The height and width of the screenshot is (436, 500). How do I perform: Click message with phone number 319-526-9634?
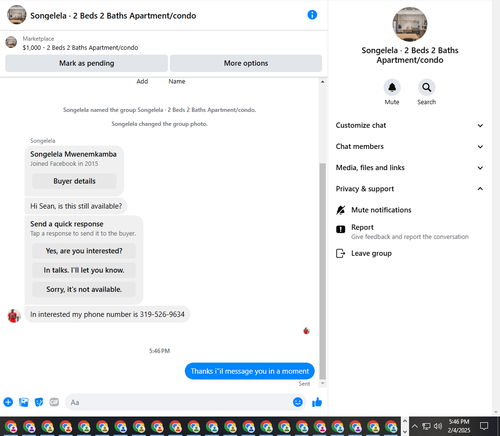tap(107, 314)
